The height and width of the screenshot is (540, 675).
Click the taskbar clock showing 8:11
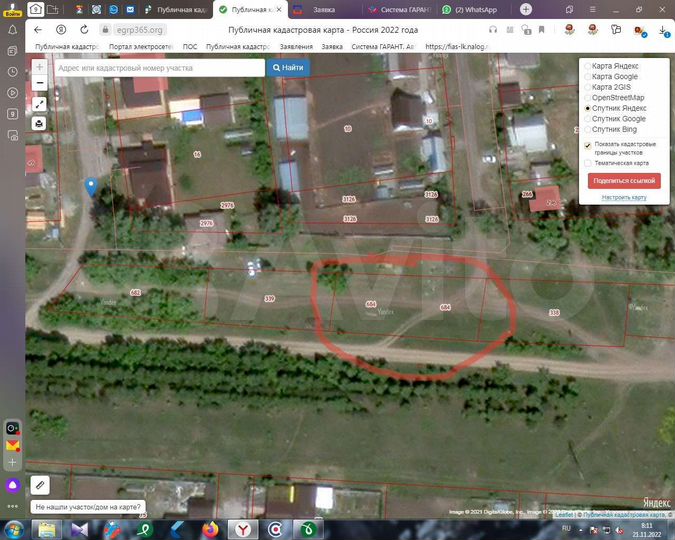(646, 530)
